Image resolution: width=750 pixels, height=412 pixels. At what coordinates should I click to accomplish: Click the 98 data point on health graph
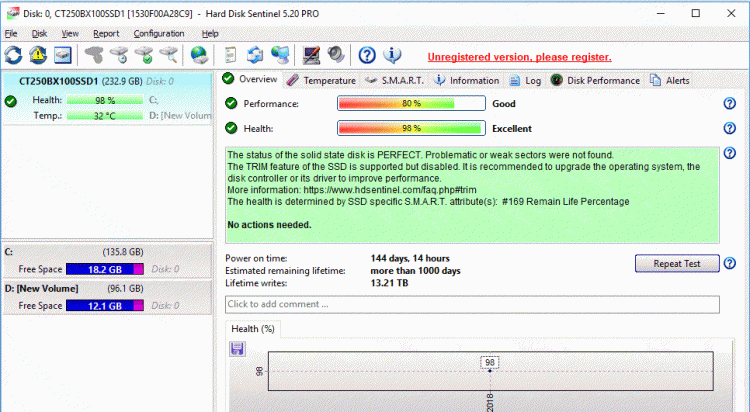pyautogui.click(x=490, y=371)
